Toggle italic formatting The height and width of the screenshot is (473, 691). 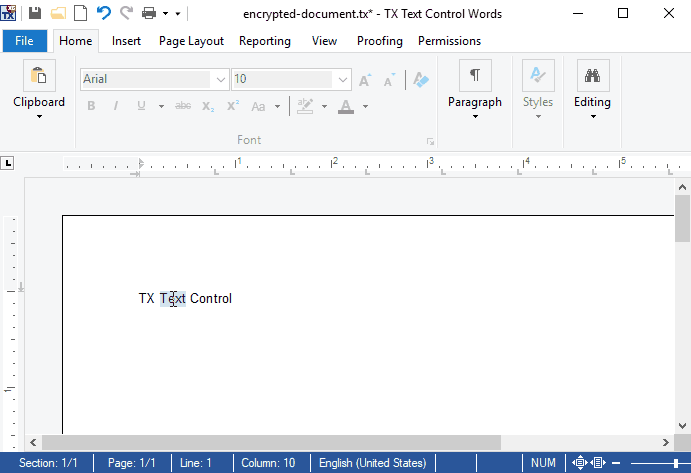[x=116, y=106]
